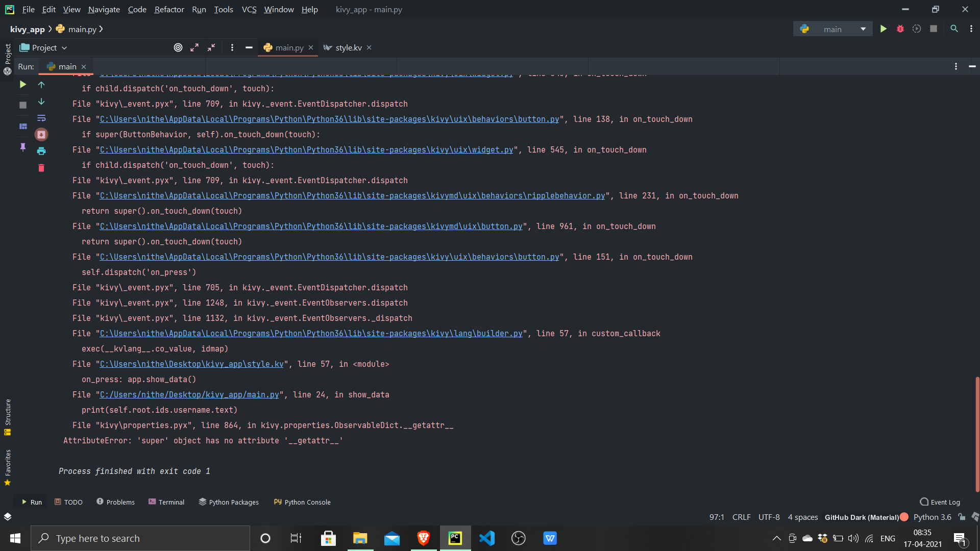Switch to the style.kv editor tab
This screenshot has height=551, width=980.
pos(348,47)
